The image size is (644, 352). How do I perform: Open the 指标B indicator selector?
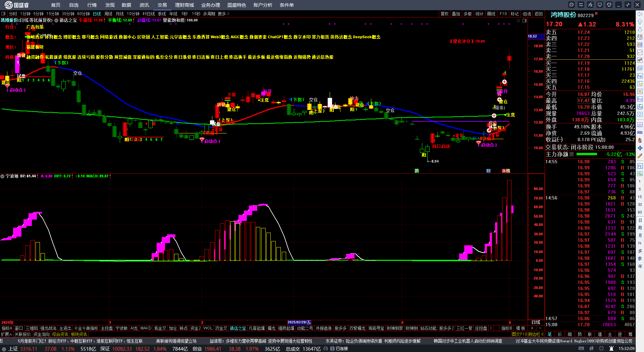(506, 328)
